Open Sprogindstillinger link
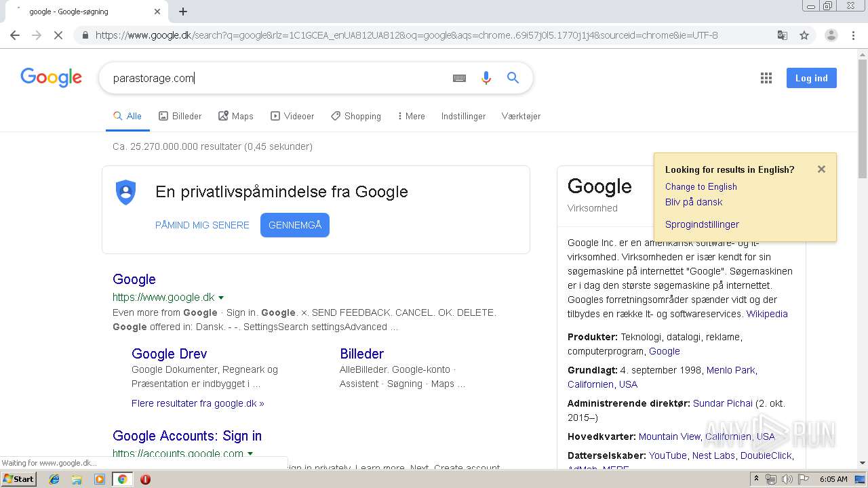The width and height of the screenshot is (868, 488). [702, 224]
